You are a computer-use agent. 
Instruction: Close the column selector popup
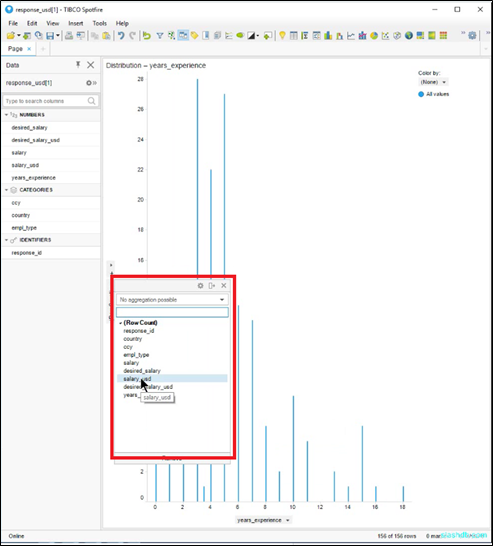click(x=224, y=286)
